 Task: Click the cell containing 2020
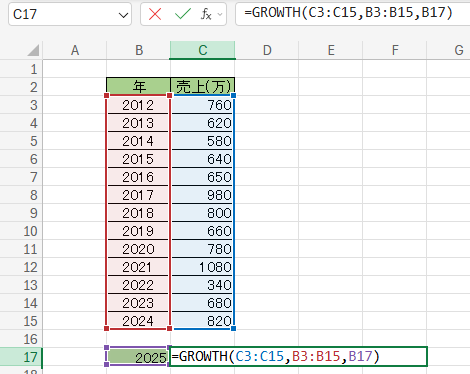tap(138, 249)
